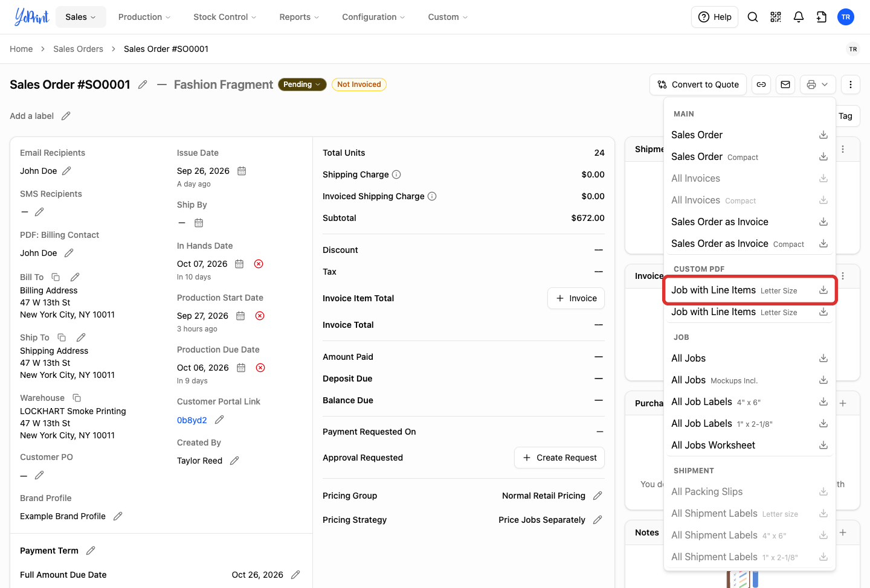Expand the Custom menu
This screenshot has height=588, width=870.
[x=448, y=17]
